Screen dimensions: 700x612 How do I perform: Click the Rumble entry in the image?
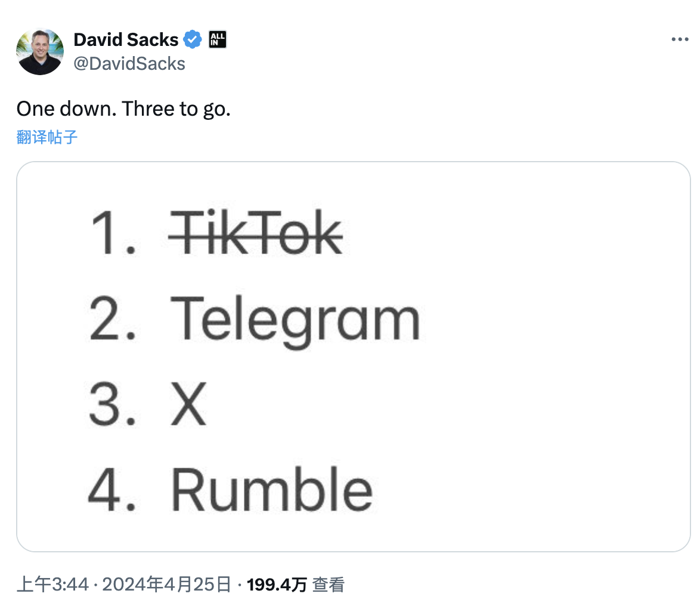[272, 491]
